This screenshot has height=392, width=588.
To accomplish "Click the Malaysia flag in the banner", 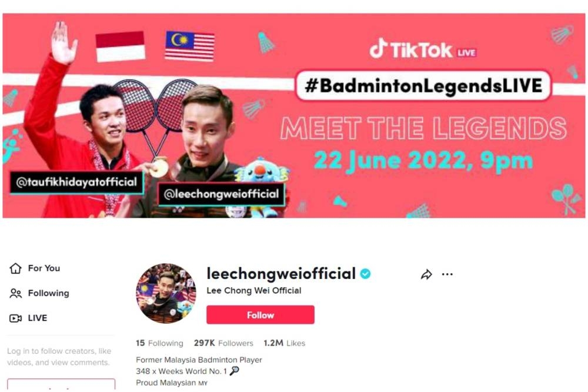I will 190,46.
